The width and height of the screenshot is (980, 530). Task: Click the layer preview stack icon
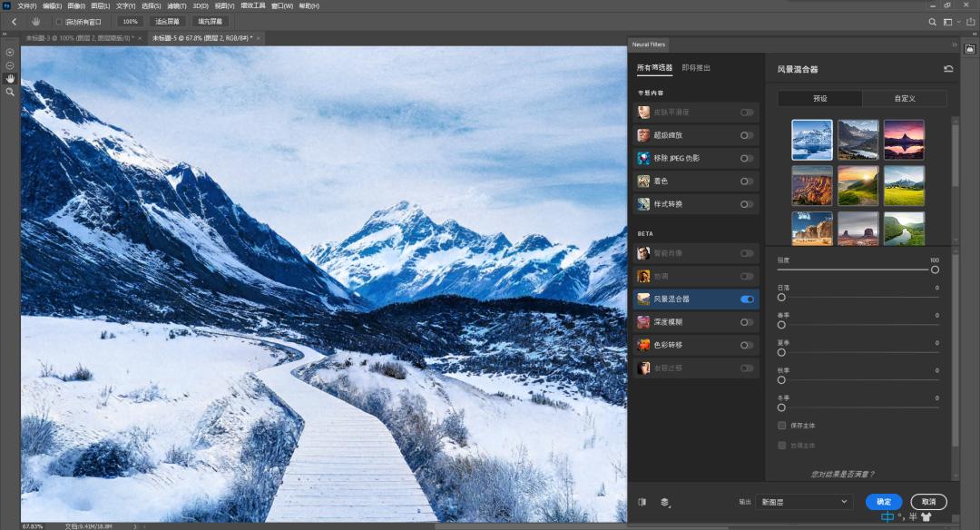(x=664, y=502)
